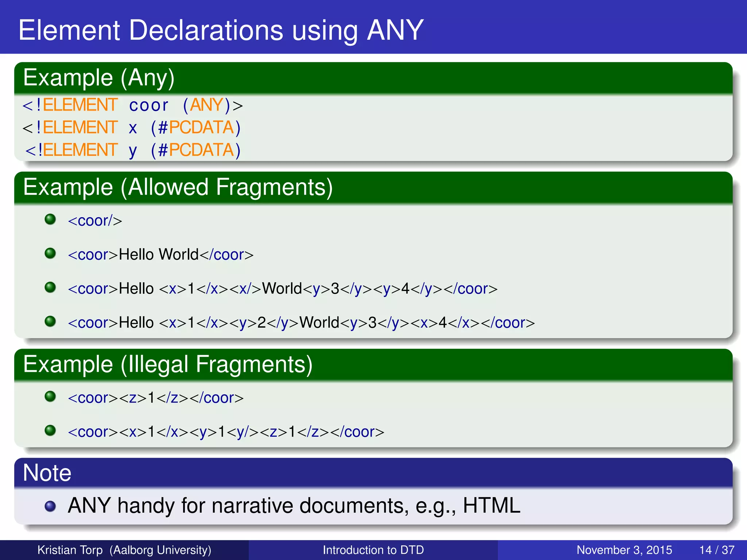The width and height of the screenshot is (747, 560).
Task: Click the coor (ANY) element declaration line
Action: click(x=132, y=105)
